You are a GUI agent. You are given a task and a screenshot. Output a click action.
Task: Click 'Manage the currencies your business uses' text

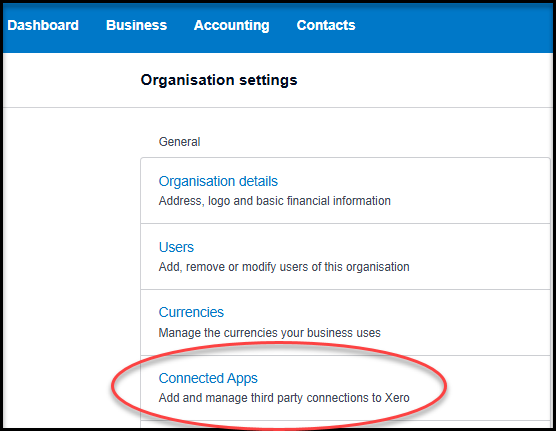coord(269,333)
